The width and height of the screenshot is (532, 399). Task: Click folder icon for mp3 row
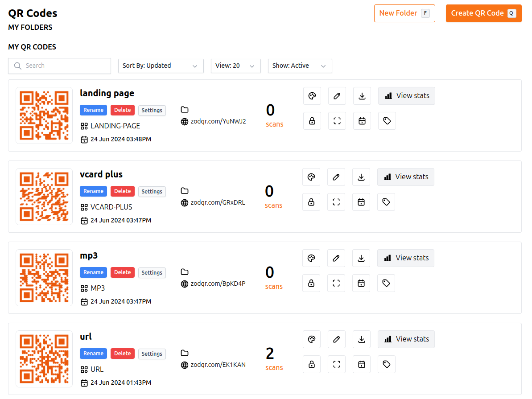click(x=185, y=272)
